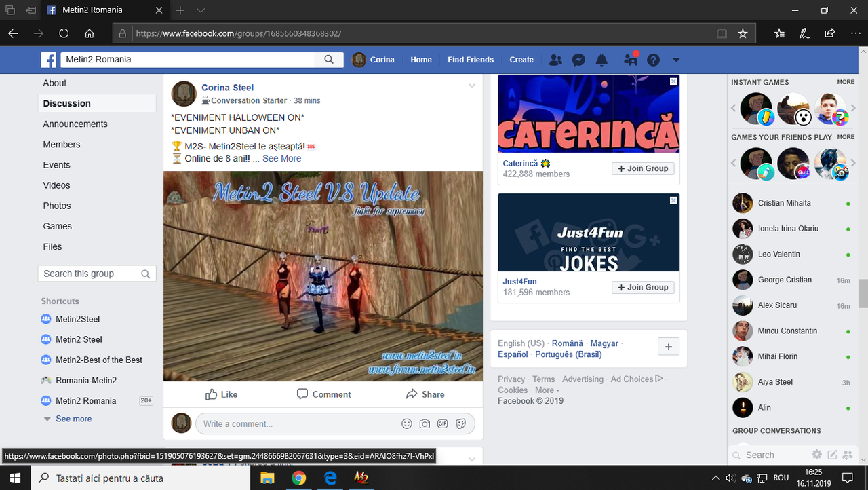Click right arrow of Instant Games carousel

(x=853, y=108)
